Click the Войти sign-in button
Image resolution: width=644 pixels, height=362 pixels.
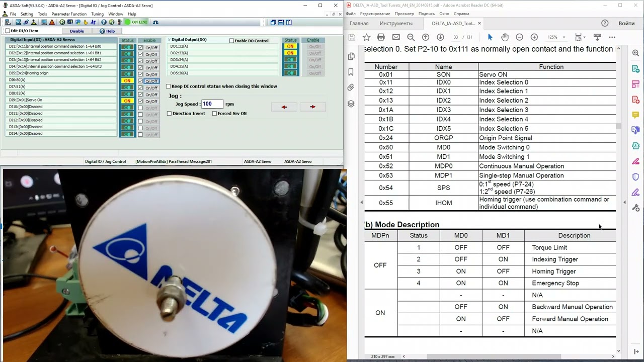[626, 24]
